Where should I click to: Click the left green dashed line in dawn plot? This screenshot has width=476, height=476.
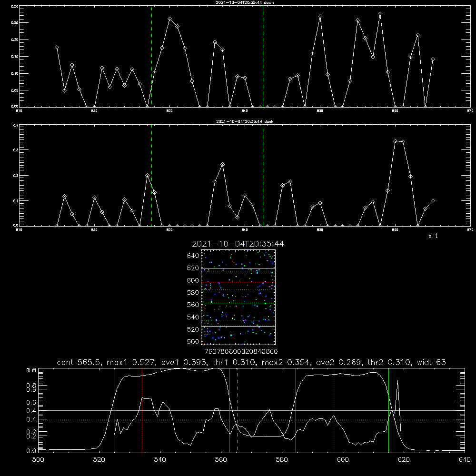(151, 56)
